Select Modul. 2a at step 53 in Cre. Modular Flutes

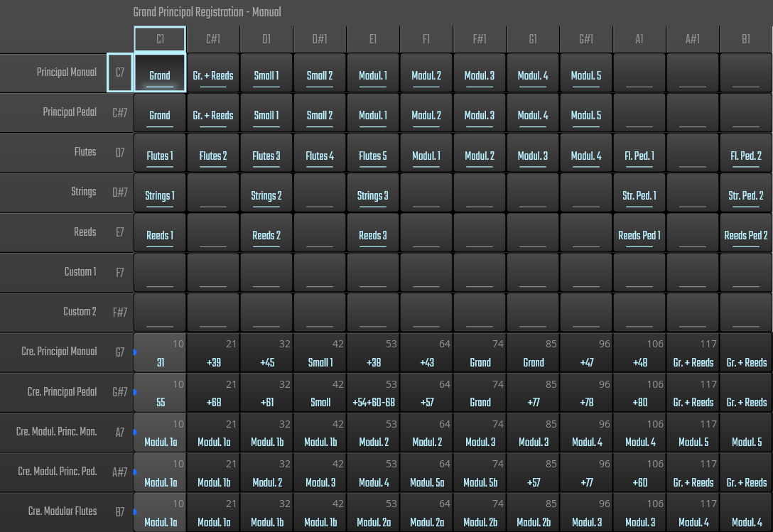[x=373, y=513]
